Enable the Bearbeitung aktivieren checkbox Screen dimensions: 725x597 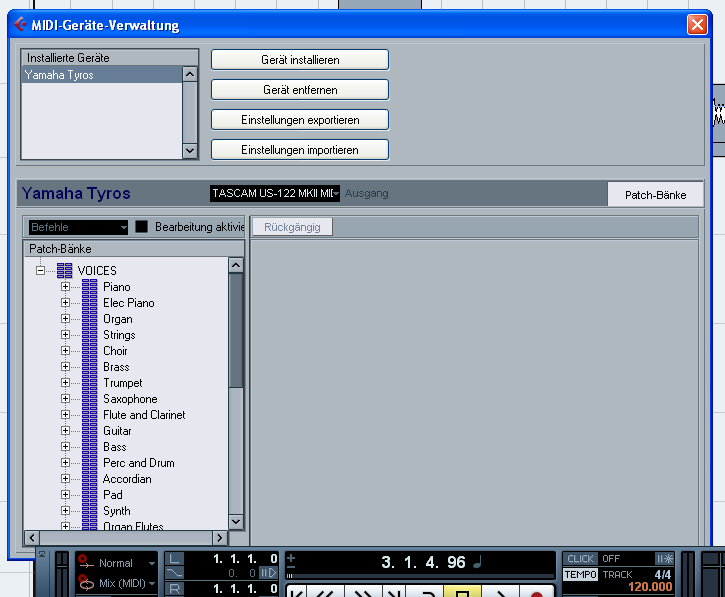(x=141, y=227)
